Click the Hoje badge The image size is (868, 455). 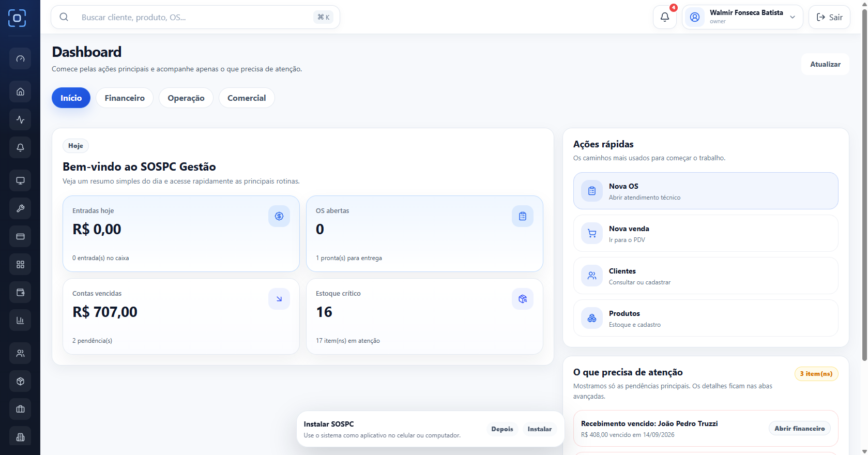click(x=75, y=146)
